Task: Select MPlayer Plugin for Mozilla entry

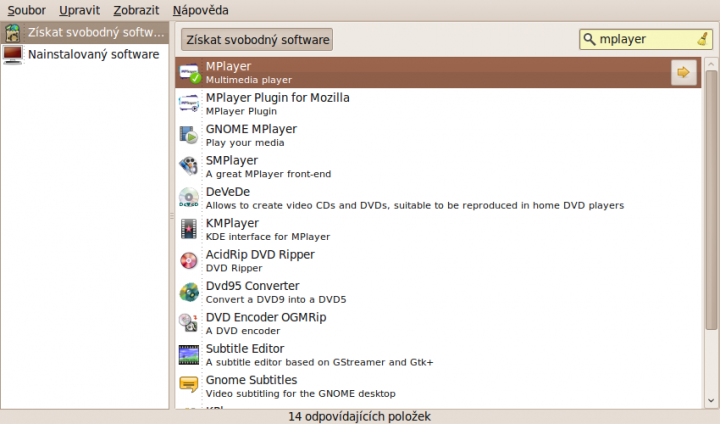Action: pos(438,104)
